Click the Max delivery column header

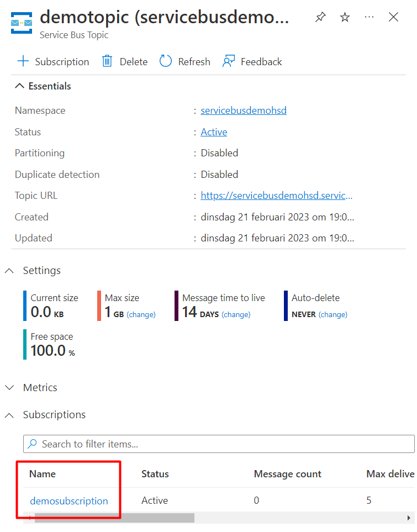point(390,474)
